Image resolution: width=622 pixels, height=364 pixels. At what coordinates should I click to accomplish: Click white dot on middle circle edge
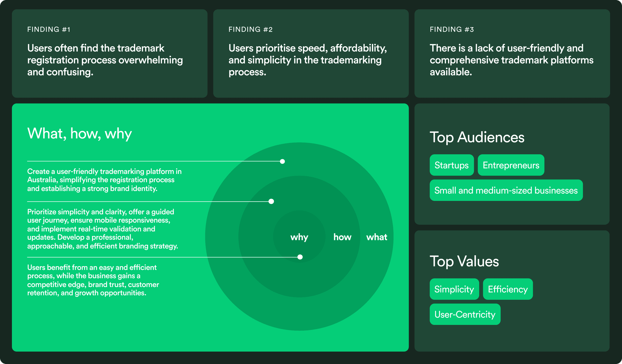[271, 201]
